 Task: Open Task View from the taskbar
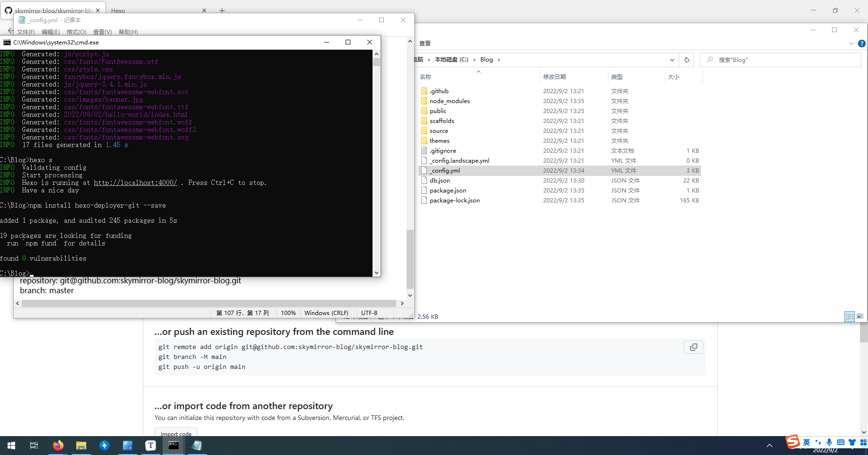pyautogui.click(x=34, y=446)
